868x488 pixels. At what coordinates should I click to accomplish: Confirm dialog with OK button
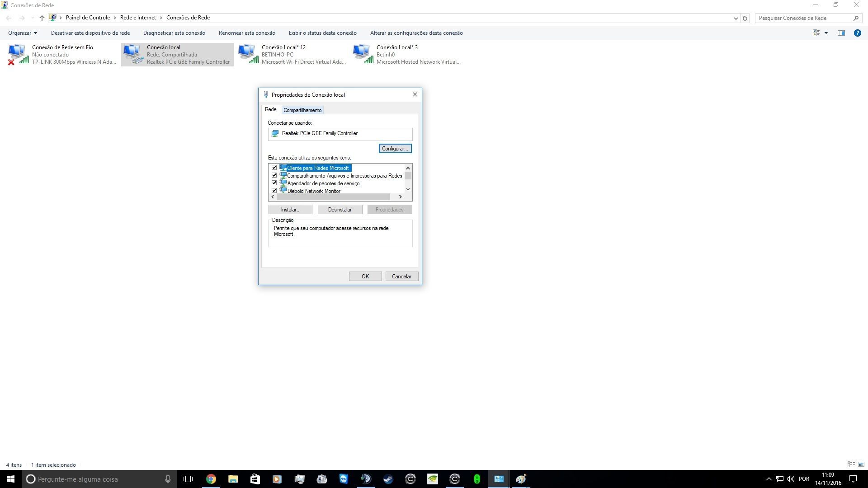[365, 277]
